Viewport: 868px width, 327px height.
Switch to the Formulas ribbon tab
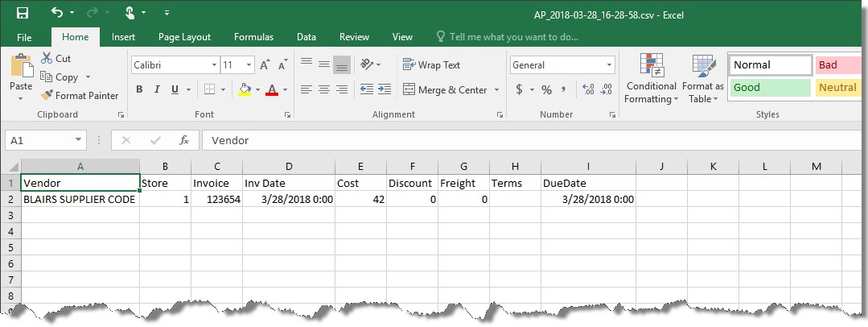[253, 37]
